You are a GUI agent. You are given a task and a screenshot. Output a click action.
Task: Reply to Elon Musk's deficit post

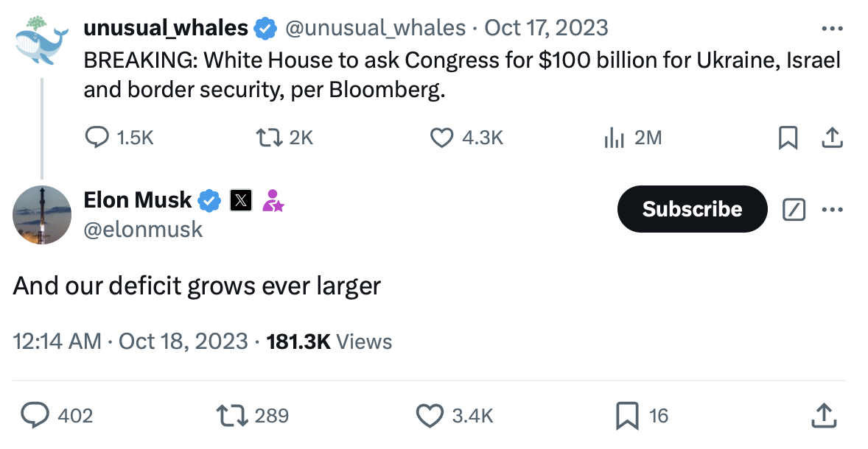point(35,416)
